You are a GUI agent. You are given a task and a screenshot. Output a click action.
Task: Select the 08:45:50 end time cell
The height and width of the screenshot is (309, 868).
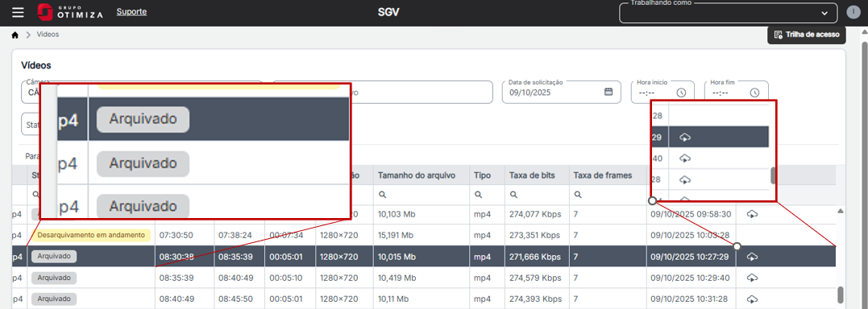(239, 299)
